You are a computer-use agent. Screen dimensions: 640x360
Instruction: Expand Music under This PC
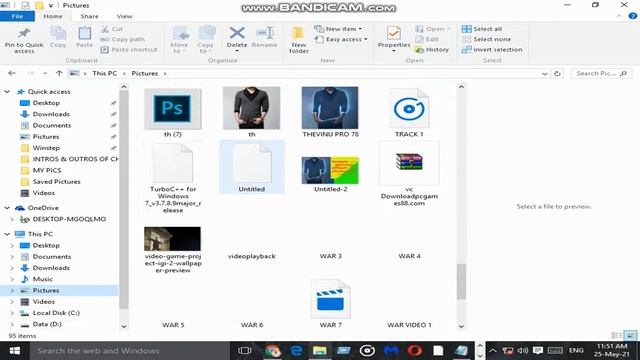pos(12,280)
